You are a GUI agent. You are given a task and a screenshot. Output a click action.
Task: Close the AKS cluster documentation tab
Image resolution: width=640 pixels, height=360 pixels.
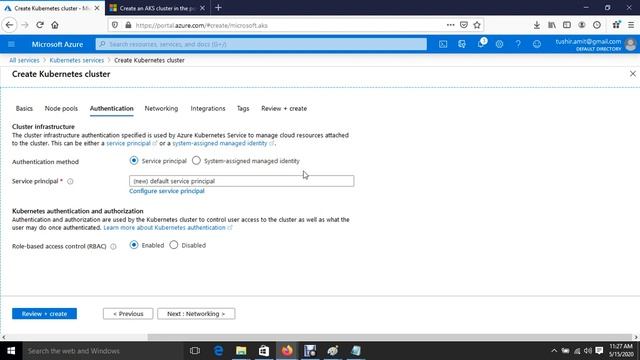202,8
